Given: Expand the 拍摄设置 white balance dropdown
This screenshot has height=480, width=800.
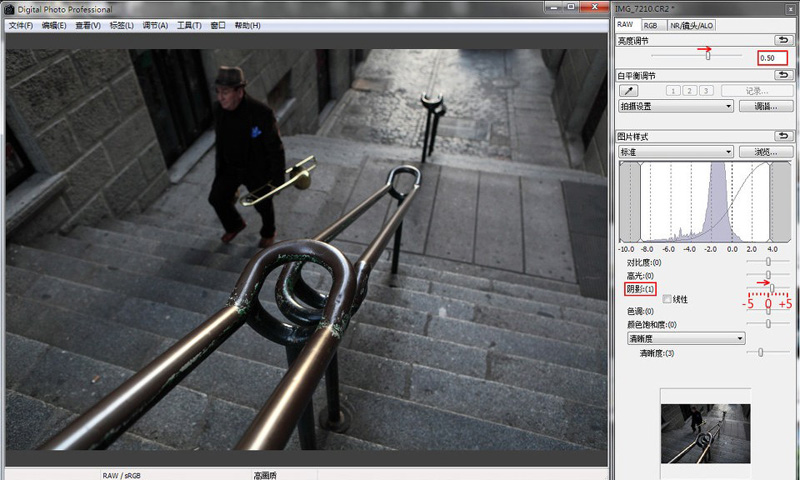Looking at the screenshot, I should [676, 106].
